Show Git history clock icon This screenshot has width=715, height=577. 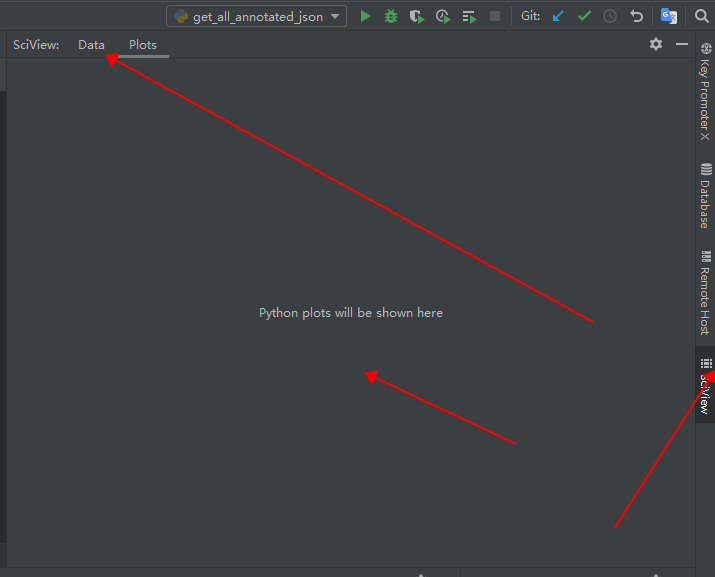[x=610, y=16]
